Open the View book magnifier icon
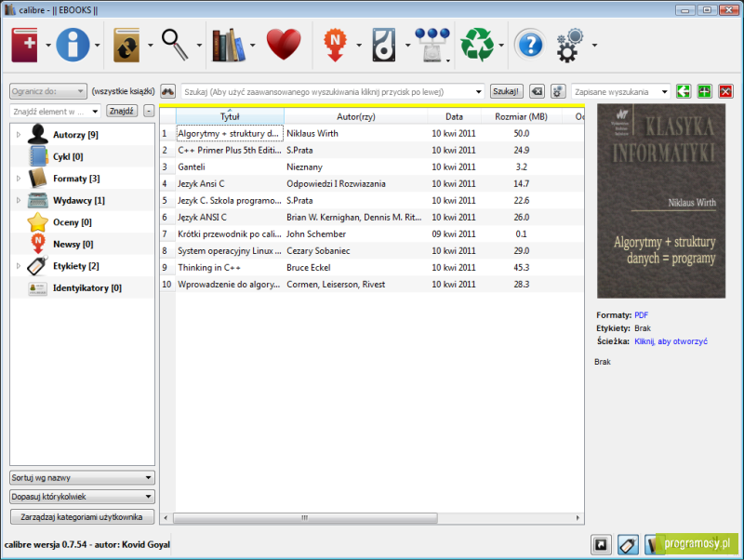The width and height of the screenshot is (744, 560). 175,45
